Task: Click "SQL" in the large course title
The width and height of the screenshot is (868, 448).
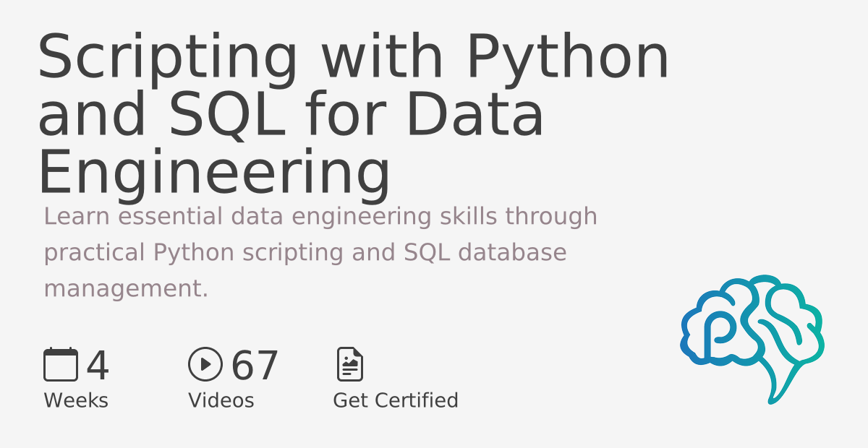Action: (x=229, y=116)
